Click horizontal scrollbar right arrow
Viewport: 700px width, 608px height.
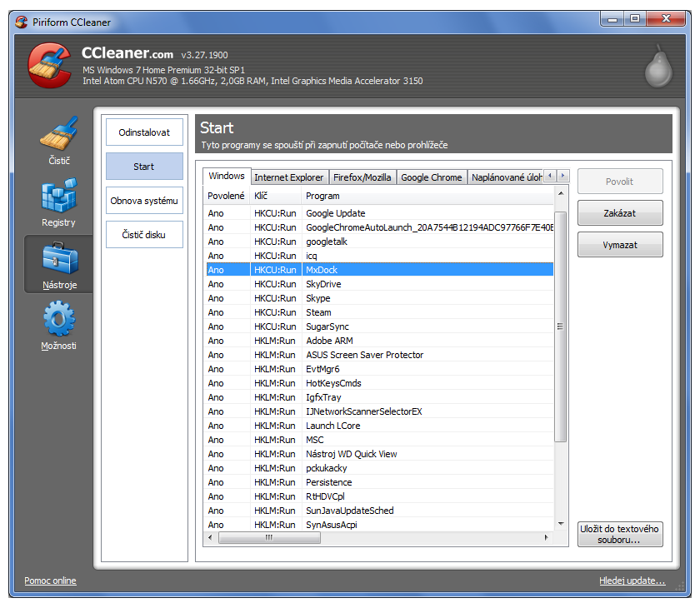coord(547,537)
